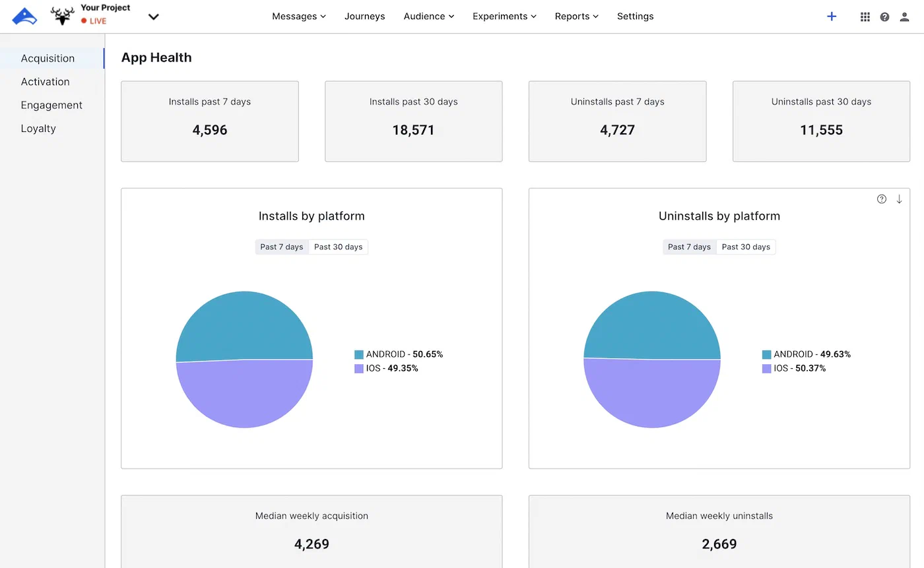Click the deer project avatar icon
This screenshot has width=924, height=568.
click(63, 16)
